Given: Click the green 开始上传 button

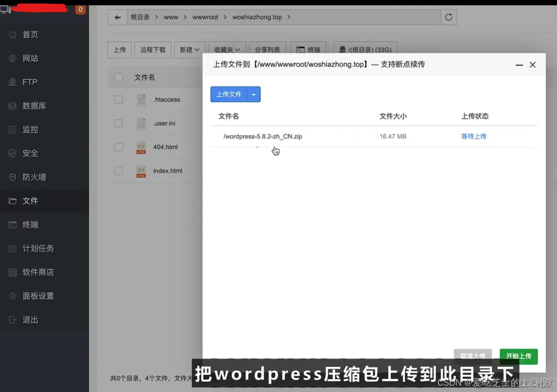Looking at the screenshot, I should pos(518,356).
